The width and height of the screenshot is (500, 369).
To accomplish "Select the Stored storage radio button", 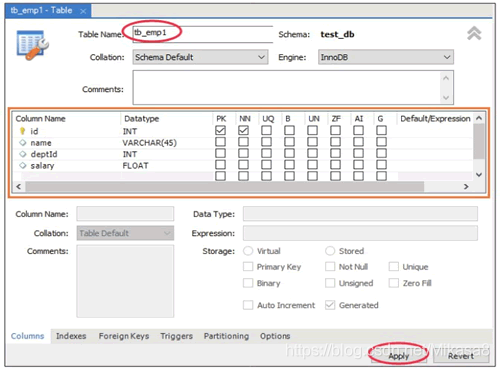I will pyautogui.click(x=330, y=251).
